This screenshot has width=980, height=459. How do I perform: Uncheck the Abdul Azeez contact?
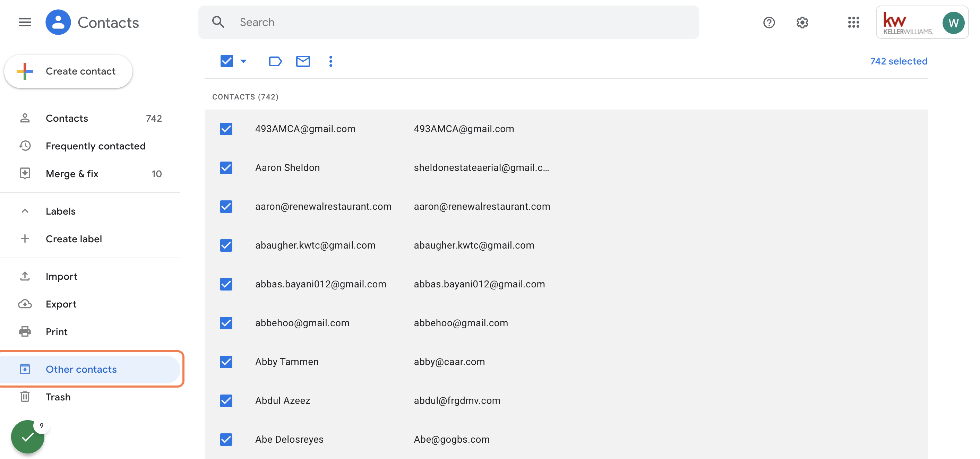[x=226, y=400]
